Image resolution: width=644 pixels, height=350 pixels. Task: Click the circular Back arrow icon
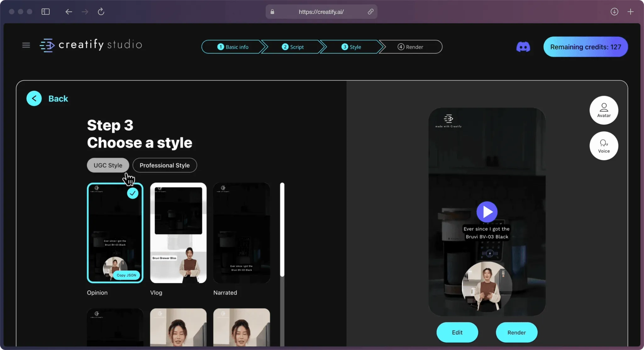click(x=34, y=99)
